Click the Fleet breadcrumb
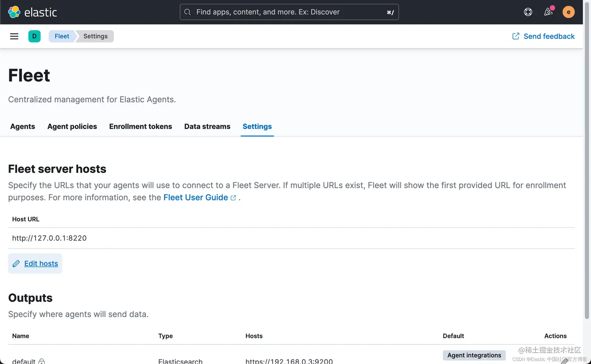This screenshot has width=591, height=364. (62, 36)
